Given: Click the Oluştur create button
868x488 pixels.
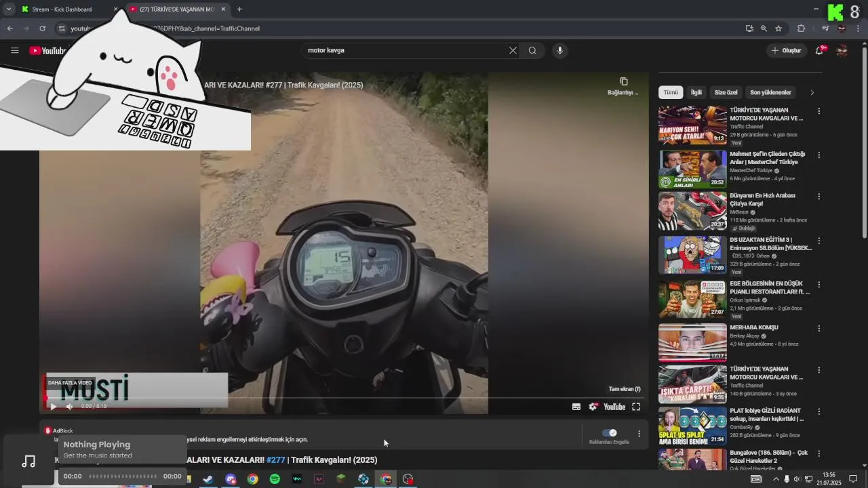Looking at the screenshot, I should click(x=786, y=50).
